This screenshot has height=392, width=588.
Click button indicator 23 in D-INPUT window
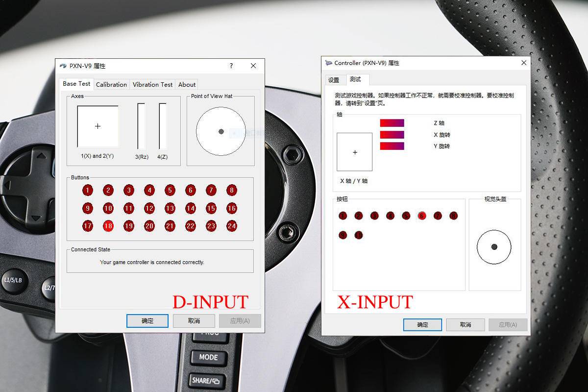[211, 226]
